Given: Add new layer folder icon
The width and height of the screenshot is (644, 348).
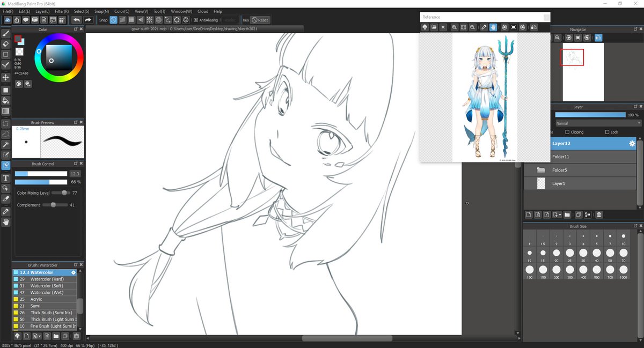Looking at the screenshot, I should tap(567, 214).
